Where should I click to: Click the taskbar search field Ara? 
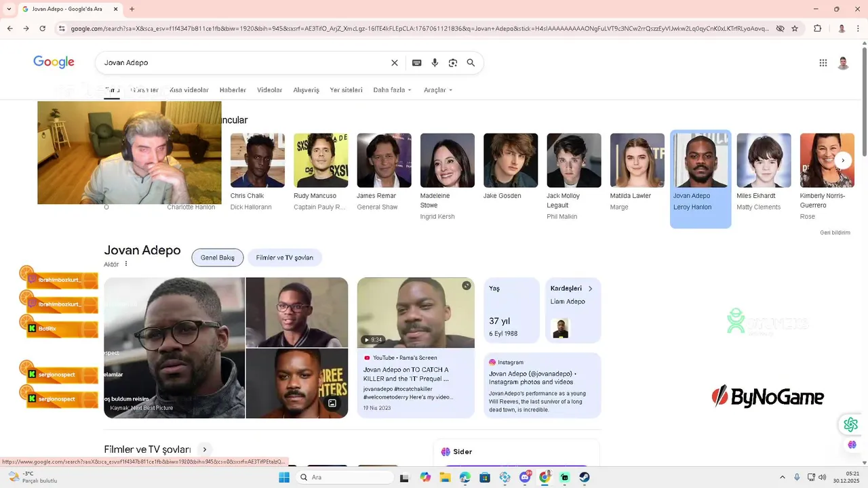coord(344,477)
